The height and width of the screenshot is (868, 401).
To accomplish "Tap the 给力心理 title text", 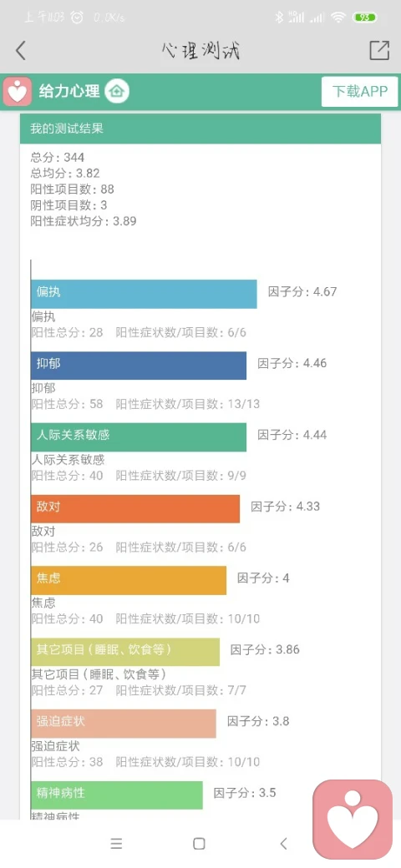I will [x=69, y=91].
